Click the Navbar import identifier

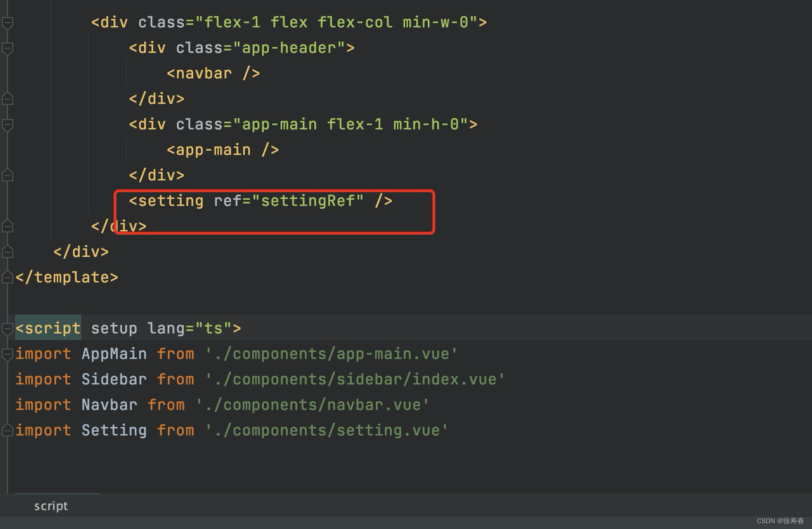109,405
